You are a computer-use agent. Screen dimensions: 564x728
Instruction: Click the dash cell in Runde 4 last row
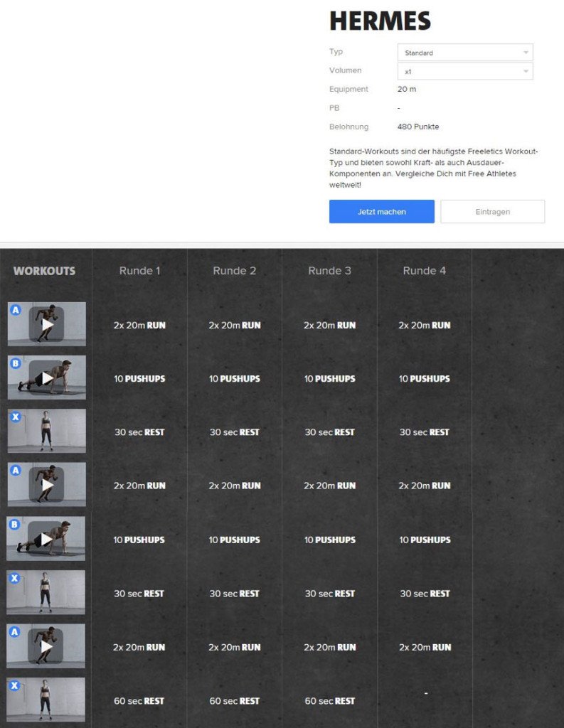point(425,694)
